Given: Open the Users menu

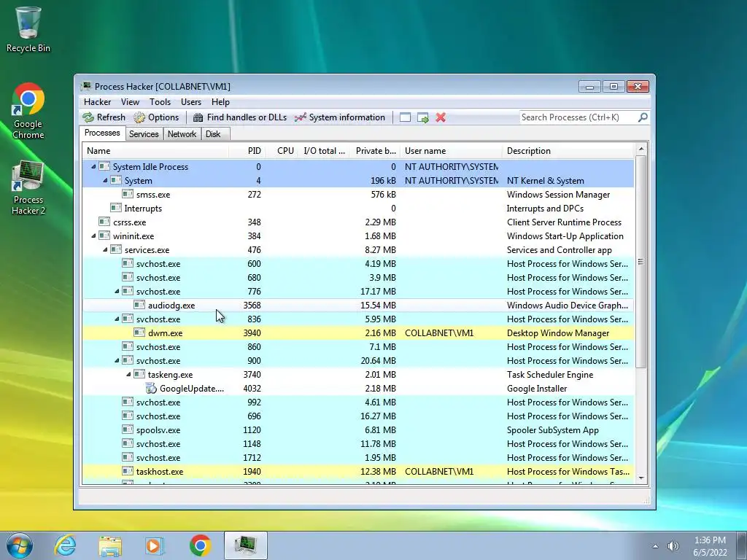Looking at the screenshot, I should (190, 102).
